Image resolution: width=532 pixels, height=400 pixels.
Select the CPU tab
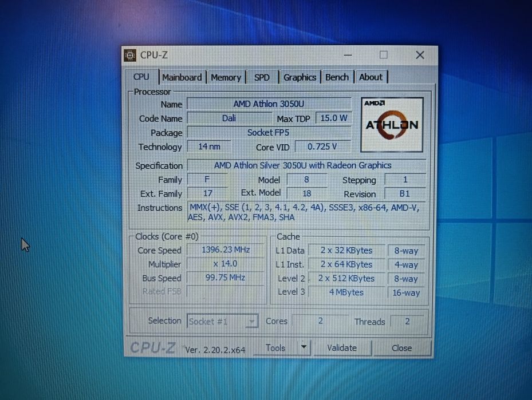pyautogui.click(x=141, y=77)
